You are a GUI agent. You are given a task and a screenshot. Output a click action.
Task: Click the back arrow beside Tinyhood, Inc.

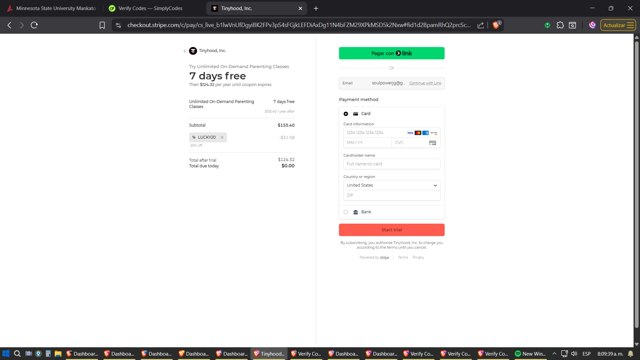point(185,51)
